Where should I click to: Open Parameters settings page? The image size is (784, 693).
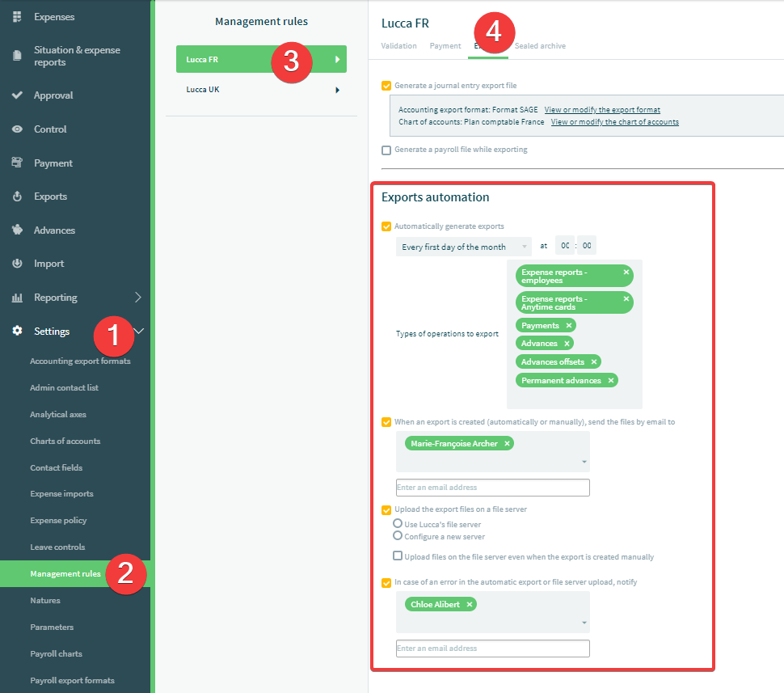[52, 627]
